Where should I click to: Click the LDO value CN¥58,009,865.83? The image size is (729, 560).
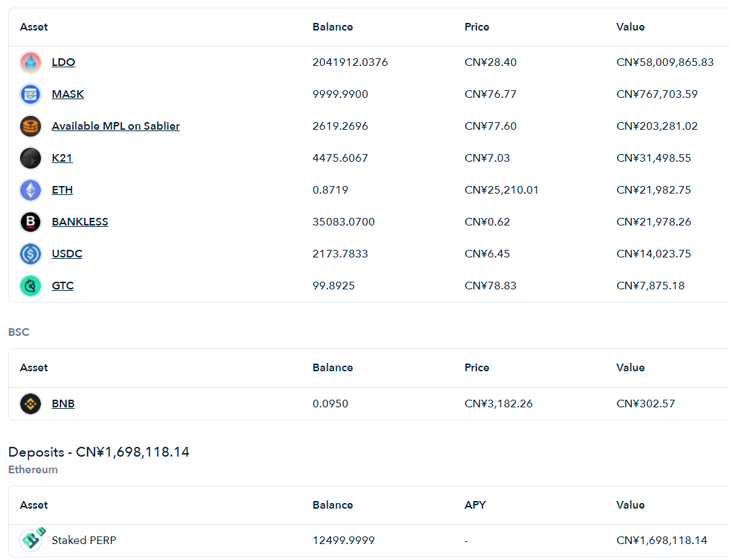665,62
